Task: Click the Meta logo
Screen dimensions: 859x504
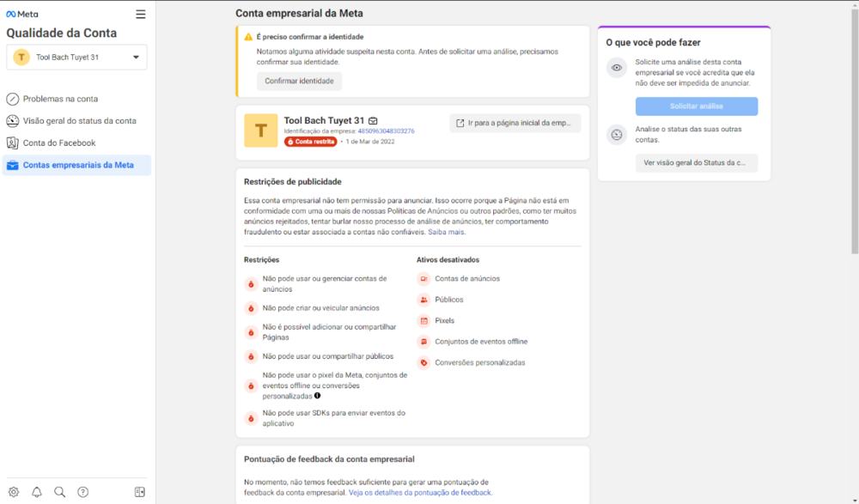Action: (x=22, y=15)
